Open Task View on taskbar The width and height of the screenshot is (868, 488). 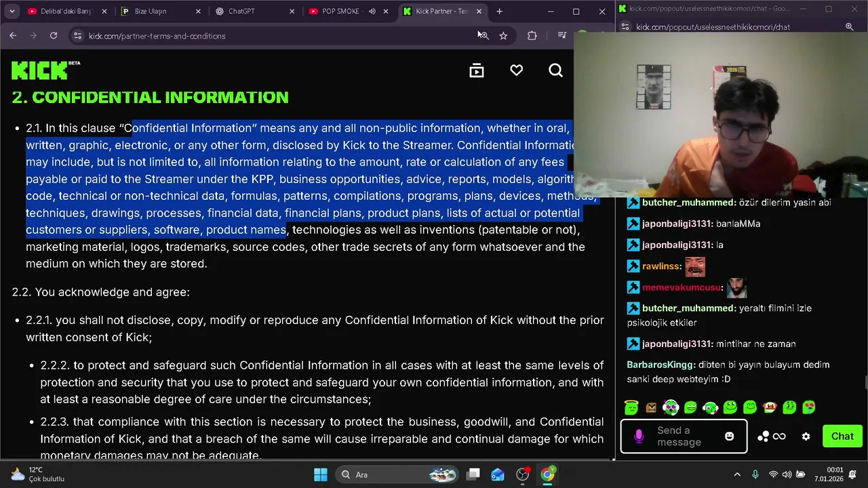[x=473, y=474]
